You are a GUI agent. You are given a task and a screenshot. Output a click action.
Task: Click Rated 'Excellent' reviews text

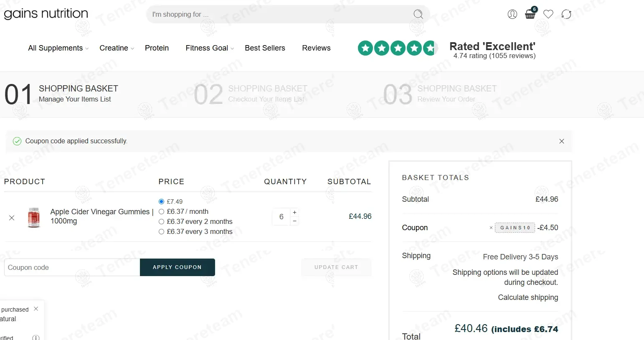[492, 46]
